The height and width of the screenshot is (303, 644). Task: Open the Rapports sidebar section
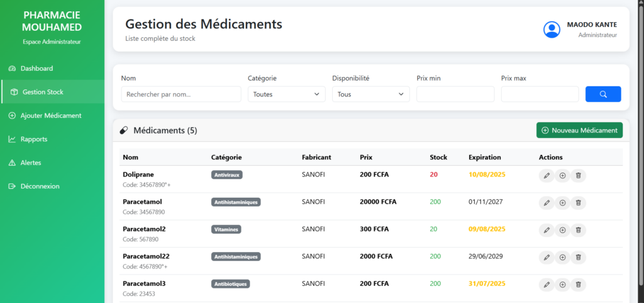pos(34,139)
